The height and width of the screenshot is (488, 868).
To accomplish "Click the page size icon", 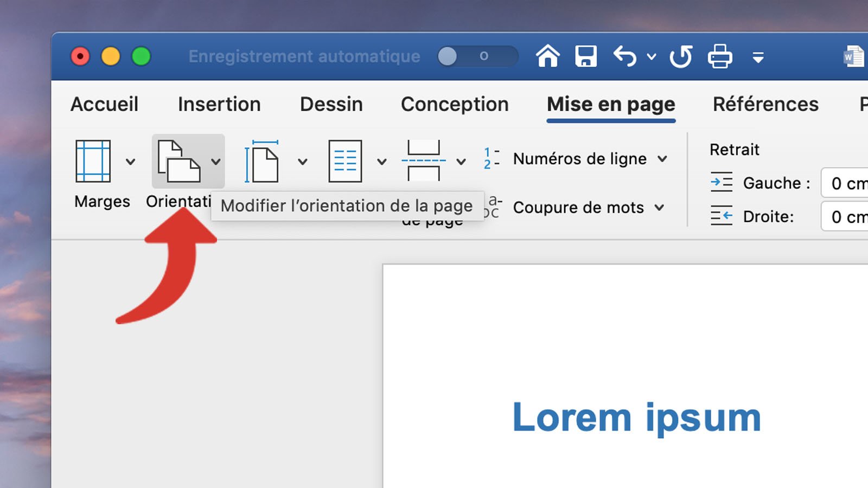I will click(261, 161).
